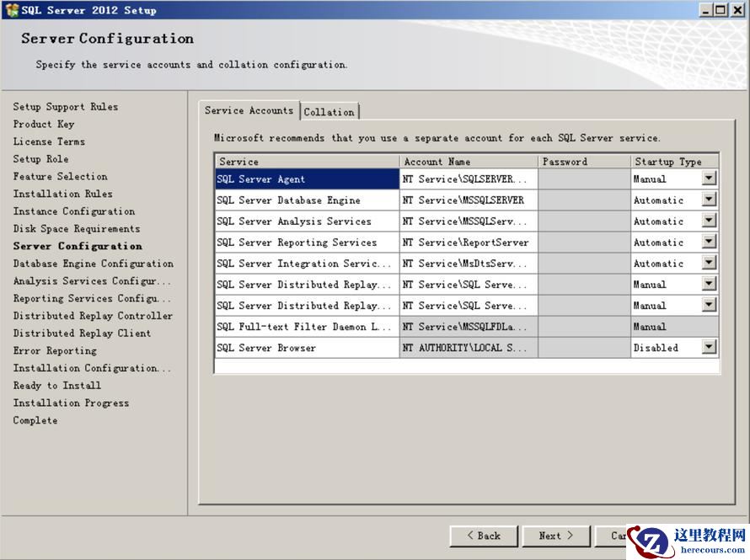Click Installation Configuration Rules in the sidebar
The height and width of the screenshot is (560, 750).
(x=92, y=368)
